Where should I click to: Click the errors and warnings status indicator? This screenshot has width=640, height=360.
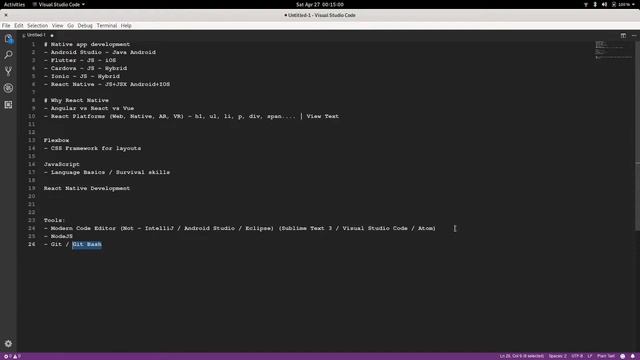point(12,356)
